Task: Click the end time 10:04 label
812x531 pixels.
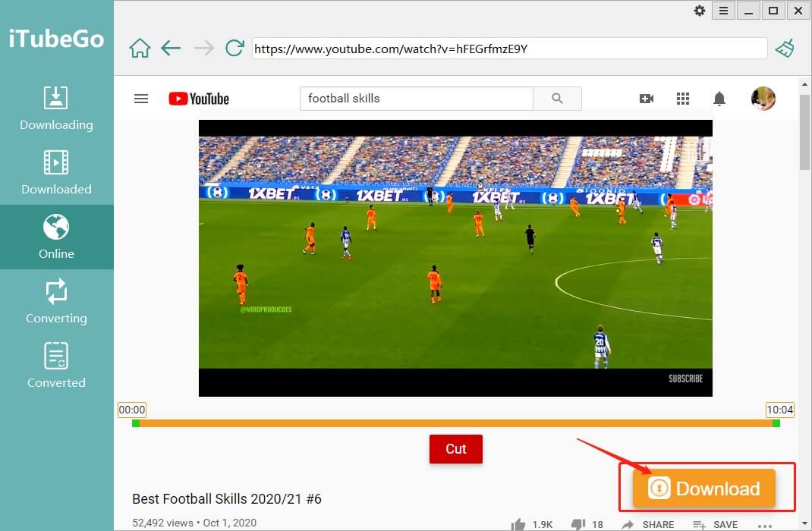Action: pos(780,410)
